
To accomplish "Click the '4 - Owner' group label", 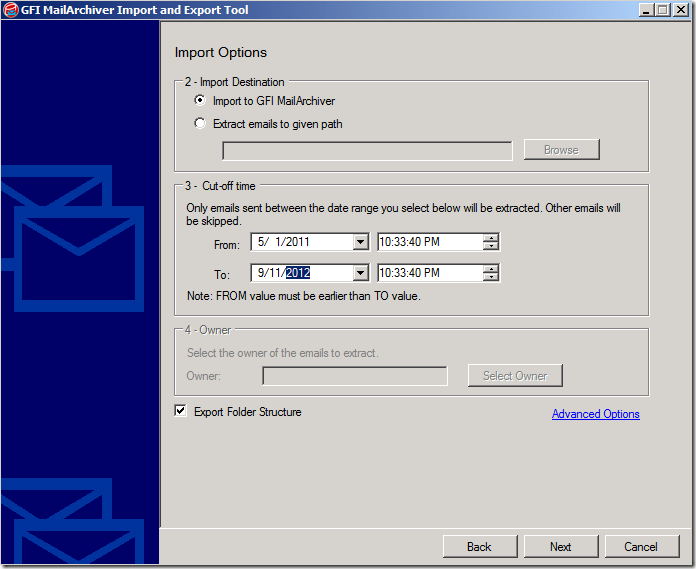I will 208,330.
